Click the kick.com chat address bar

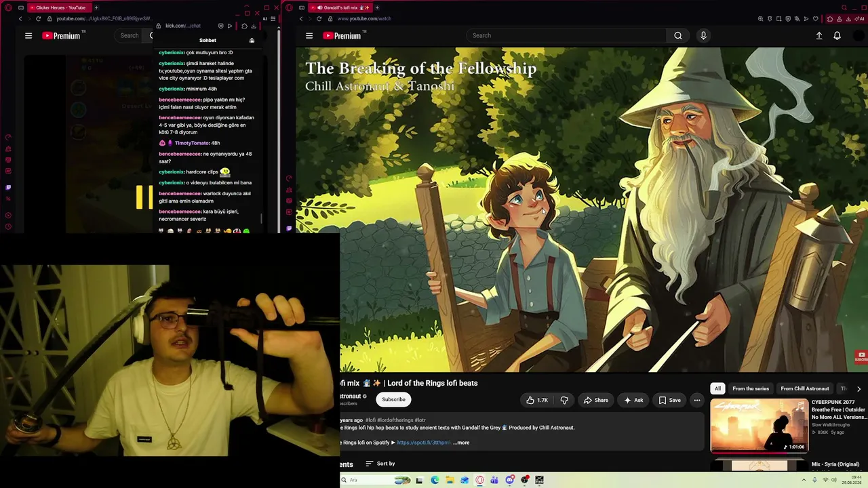point(183,26)
